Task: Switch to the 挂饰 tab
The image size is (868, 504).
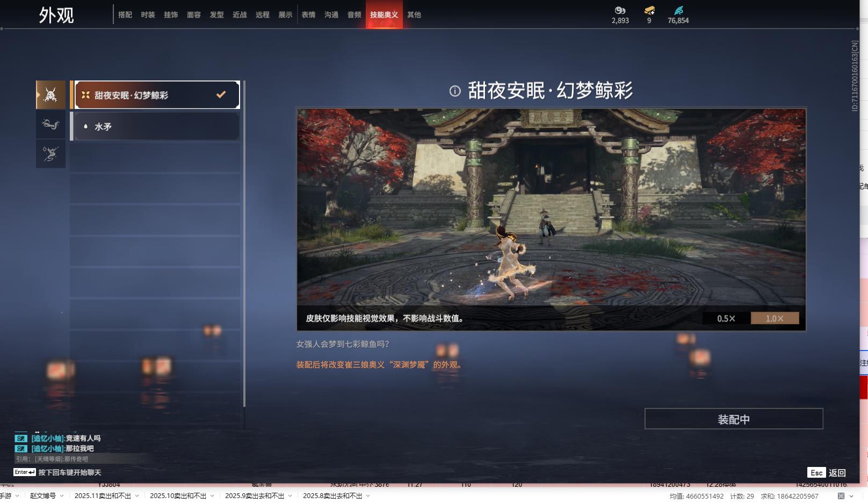Action: pyautogui.click(x=171, y=15)
